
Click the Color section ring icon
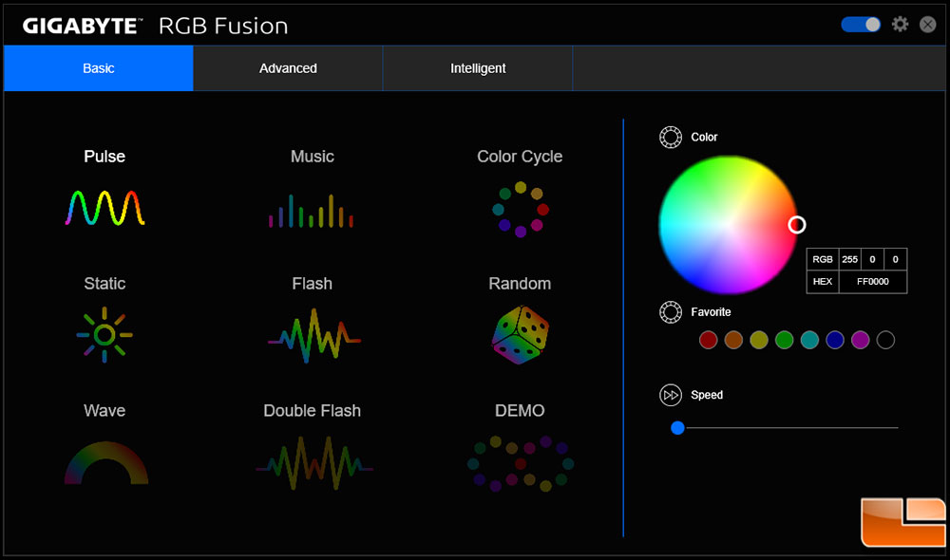click(670, 138)
